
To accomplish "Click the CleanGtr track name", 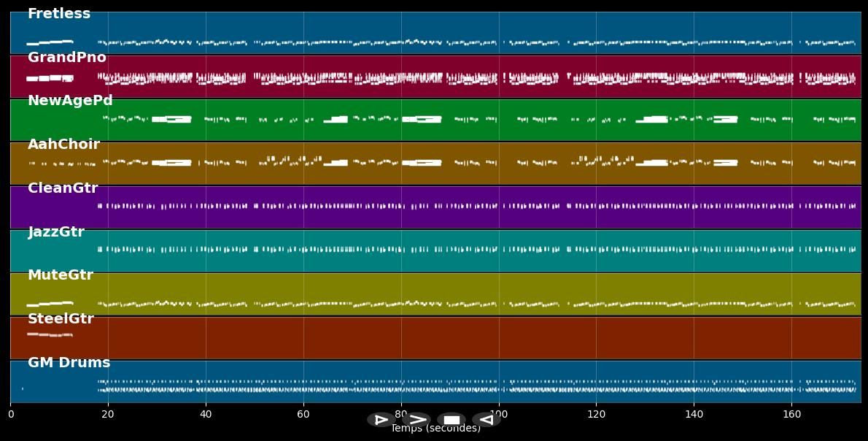I will point(63,188).
